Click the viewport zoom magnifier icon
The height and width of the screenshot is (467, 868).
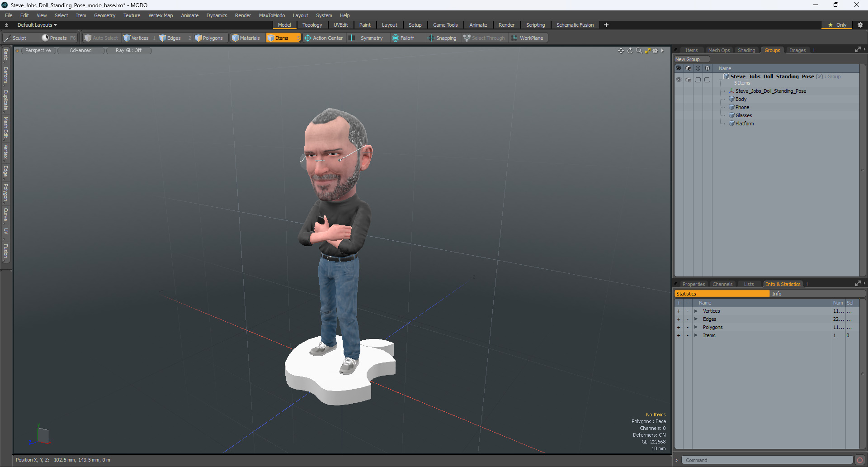click(x=639, y=51)
